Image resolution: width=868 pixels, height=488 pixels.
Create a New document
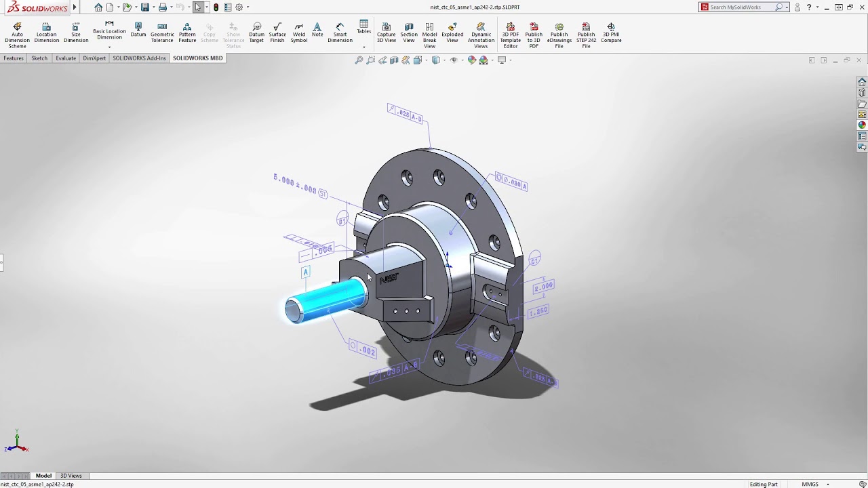(x=110, y=7)
